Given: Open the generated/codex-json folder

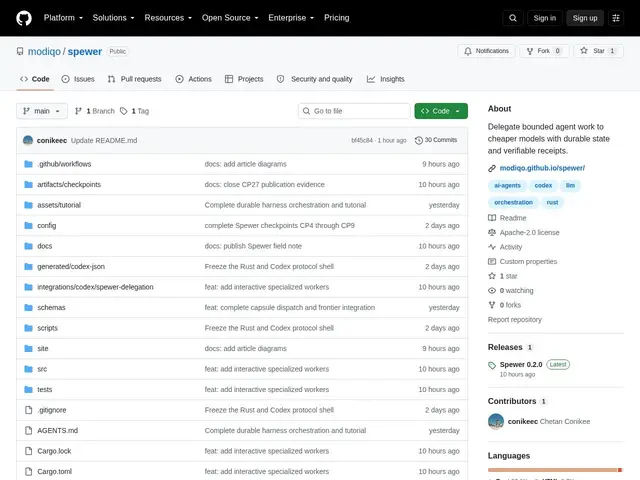Looking at the screenshot, I should click(71, 267).
